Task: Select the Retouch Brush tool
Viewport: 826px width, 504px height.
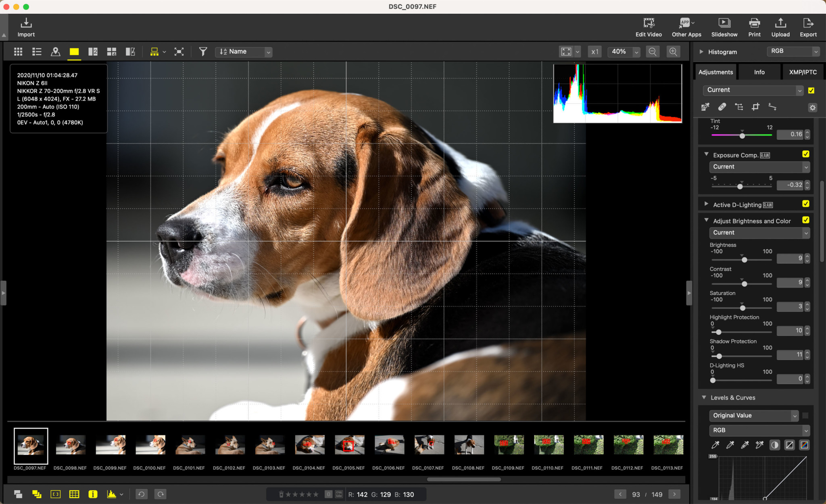Action: click(x=722, y=106)
